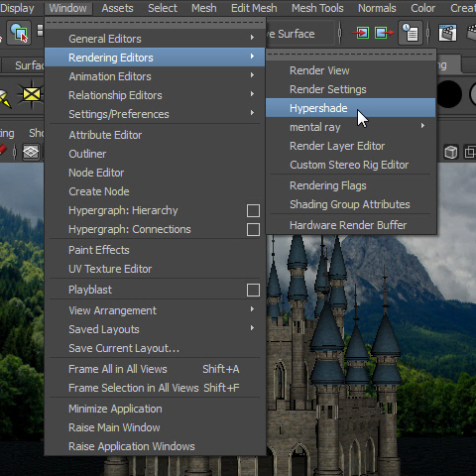Expand Animation Editors submenu
The image size is (476, 476).
[155, 76]
